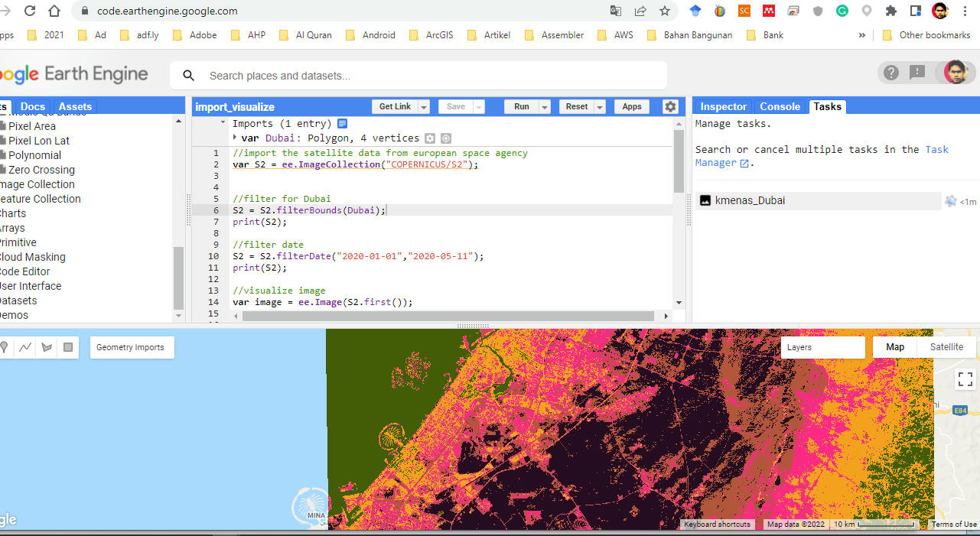Image resolution: width=980 pixels, height=536 pixels.
Task: Show imports as generated code icon
Action: pos(343,123)
